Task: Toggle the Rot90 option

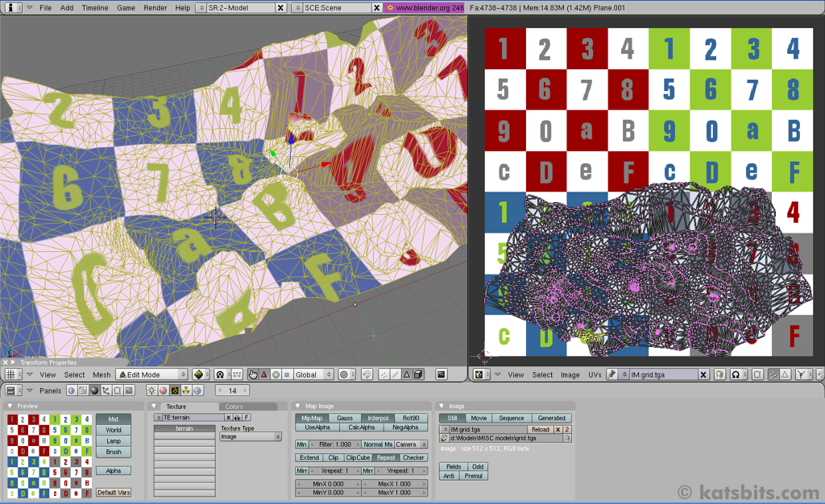Action: click(x=411, y=419)
